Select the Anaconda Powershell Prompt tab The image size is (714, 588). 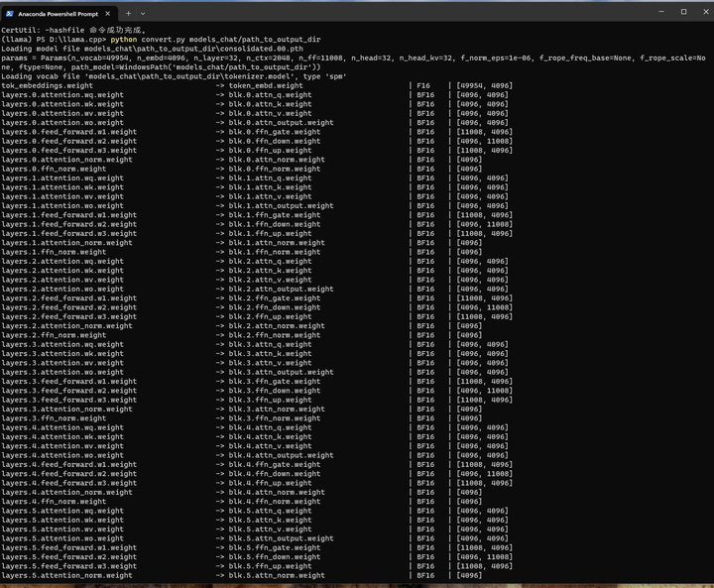(59, 14)
